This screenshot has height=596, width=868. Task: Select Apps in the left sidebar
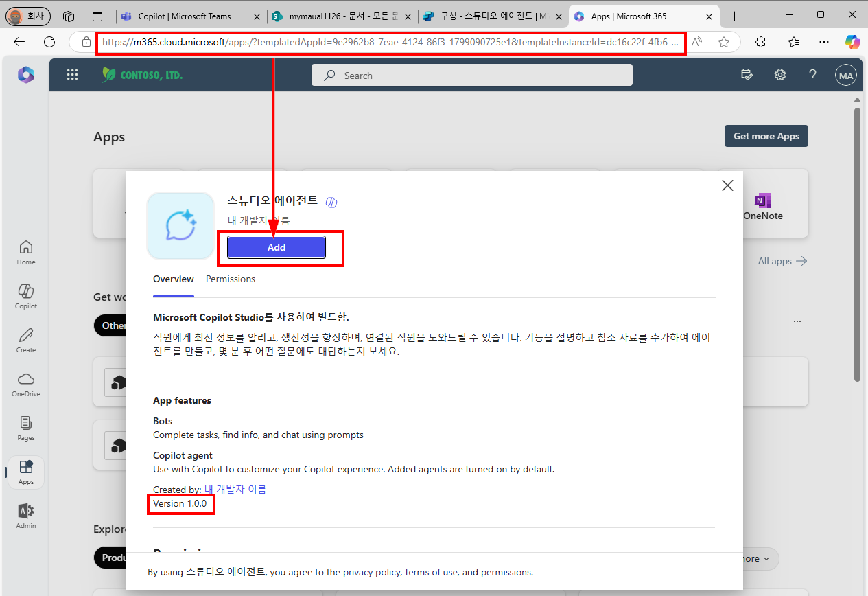[26, 472]
